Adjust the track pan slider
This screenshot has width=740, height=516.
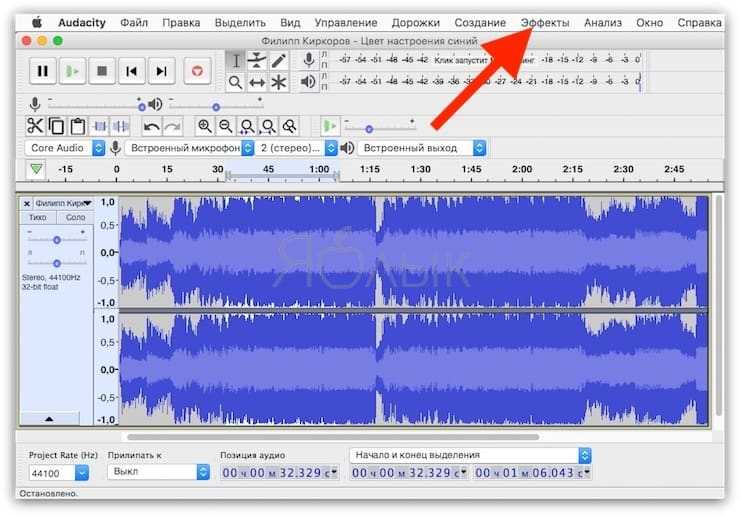point(56,263)
